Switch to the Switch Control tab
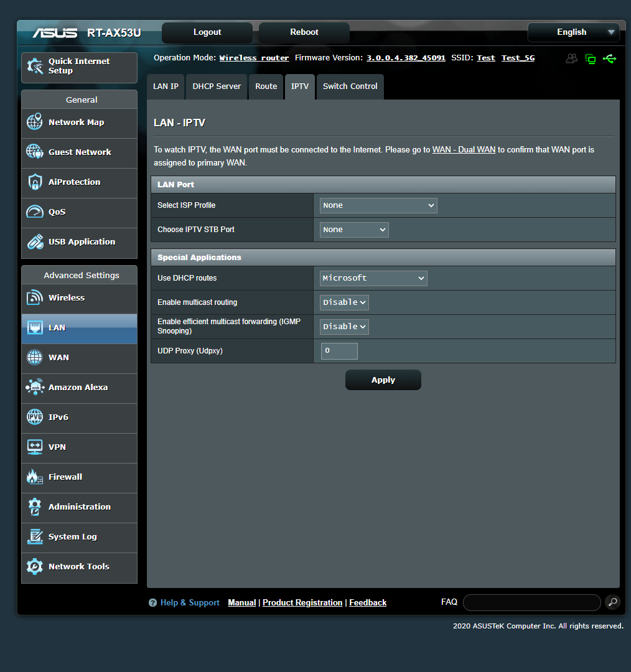The width and height of the screenshot is (631, 672). point(350,86)
